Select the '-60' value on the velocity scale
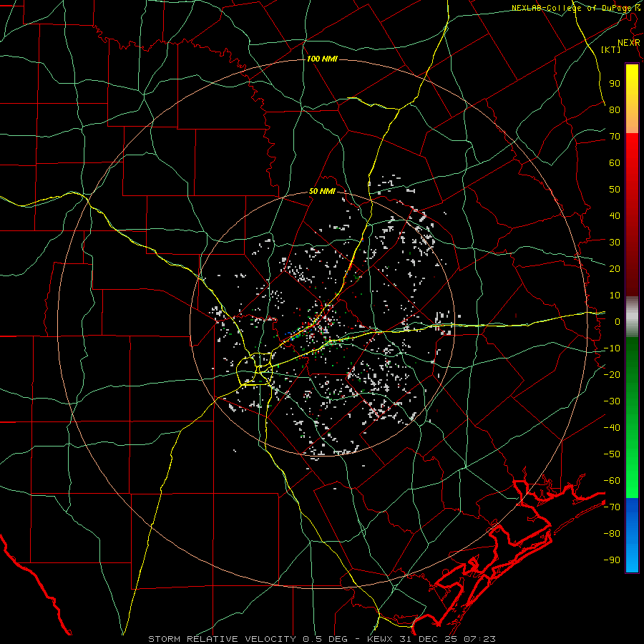The image size is (644, 644). tap(612, 481)
